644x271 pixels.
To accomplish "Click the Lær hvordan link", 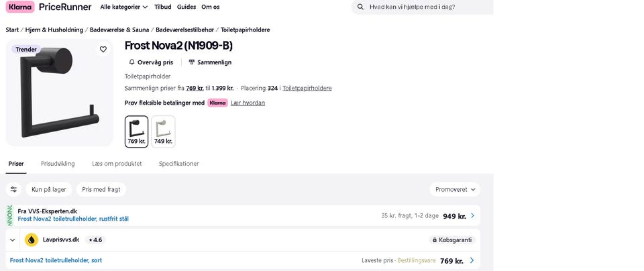I will [x=248, y=103].
